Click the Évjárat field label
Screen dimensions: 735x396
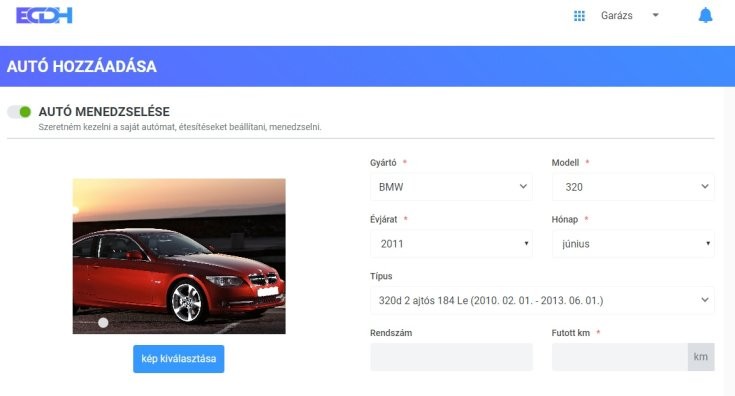click(x=383, y=219)
